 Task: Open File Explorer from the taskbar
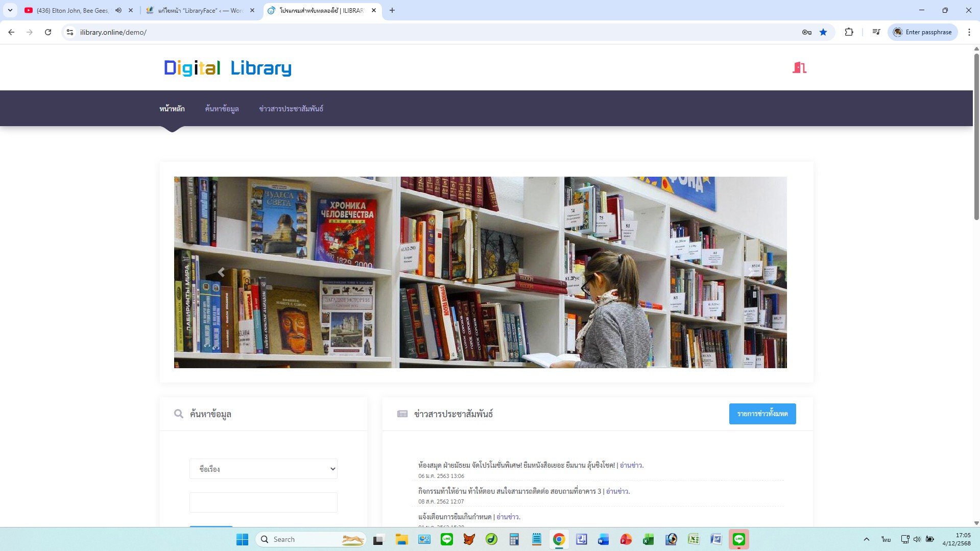coord(401,539)
